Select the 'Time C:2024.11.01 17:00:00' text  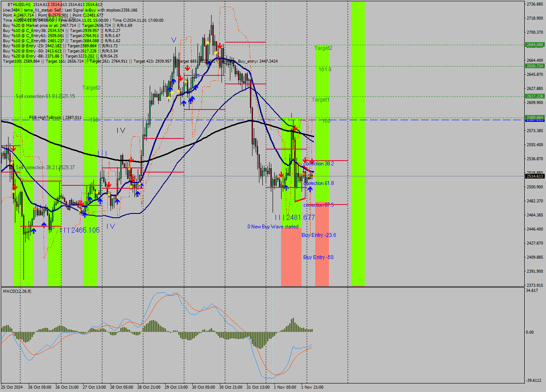138,20
